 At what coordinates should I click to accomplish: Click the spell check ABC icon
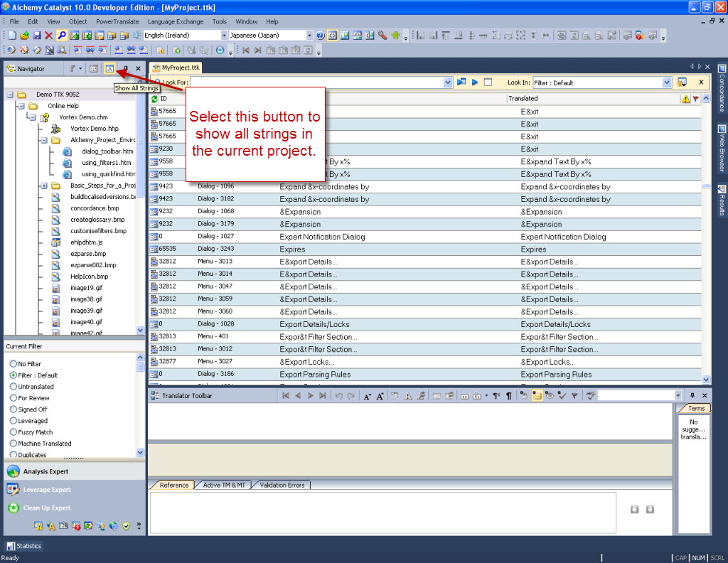591,395
